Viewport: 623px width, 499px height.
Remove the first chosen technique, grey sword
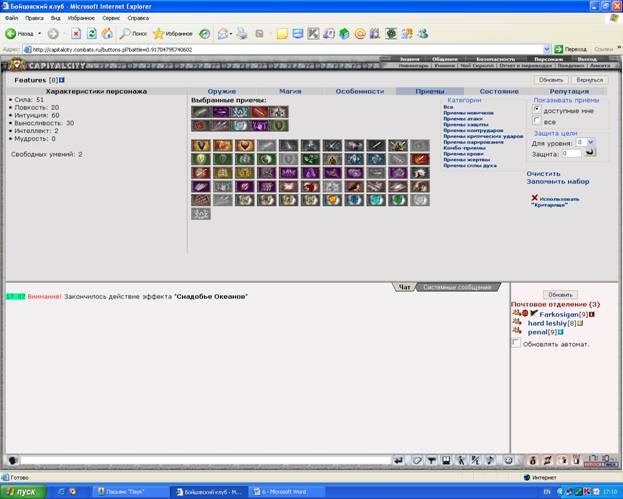click(x=201, y=112)
